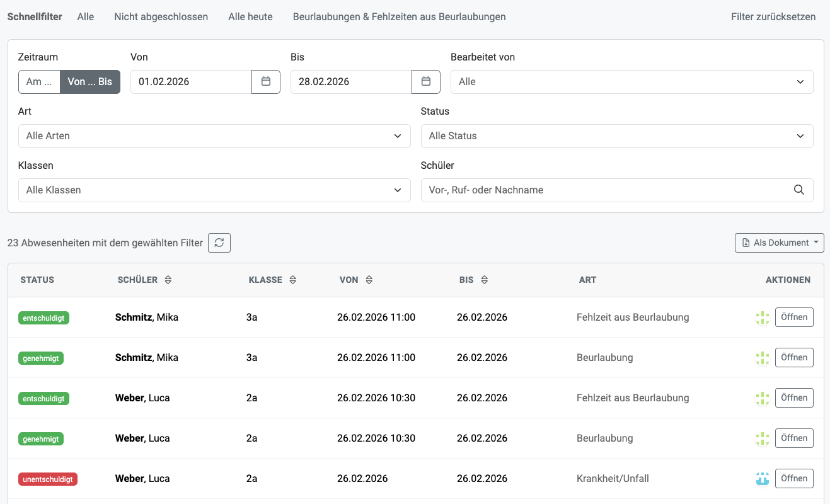Image resolution: width=830 pixels, height=504 pixels.
Task: Open the 'Alle Status' dropdown
Action: coord(616,136)
